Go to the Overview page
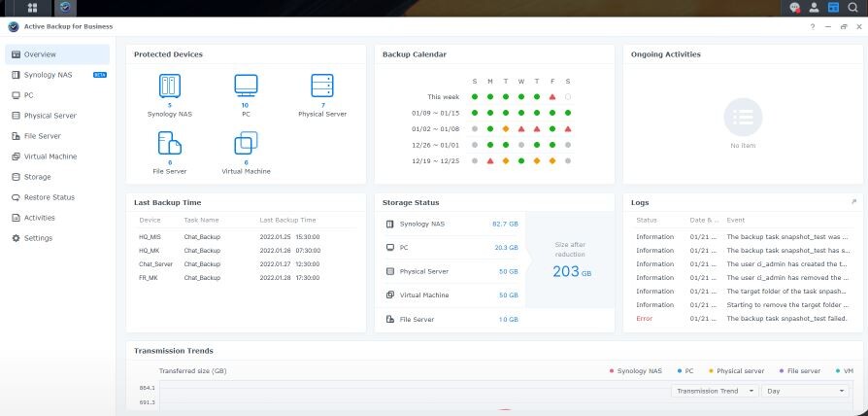The height and width of the screenshot is (416, 868). pos(57,54)
